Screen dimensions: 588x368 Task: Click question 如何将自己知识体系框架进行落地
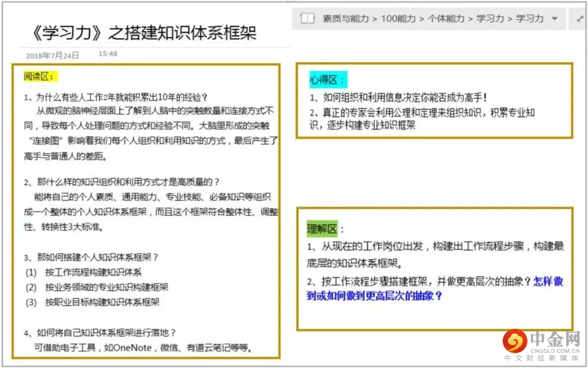(100, 333)
